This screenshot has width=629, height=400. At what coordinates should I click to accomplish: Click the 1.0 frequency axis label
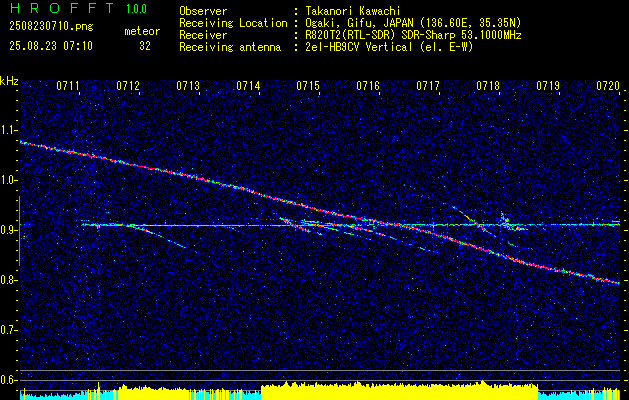8,180
